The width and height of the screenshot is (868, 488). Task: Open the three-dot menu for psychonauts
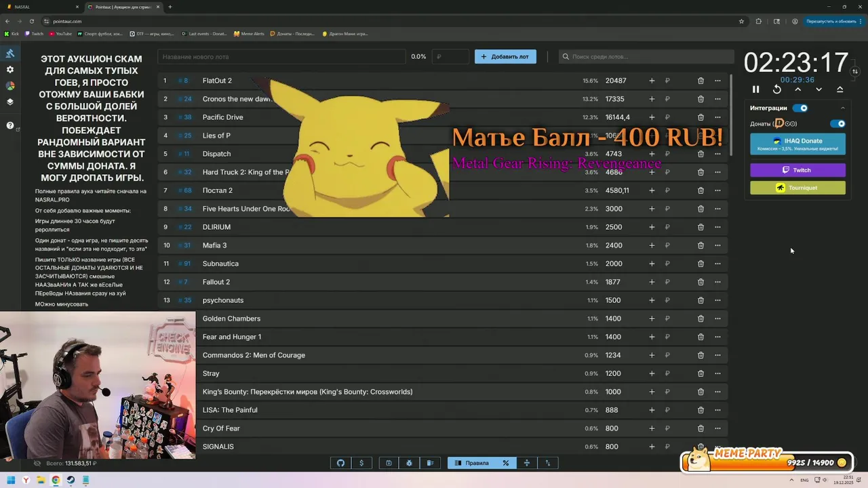click(x=717, y=300)
